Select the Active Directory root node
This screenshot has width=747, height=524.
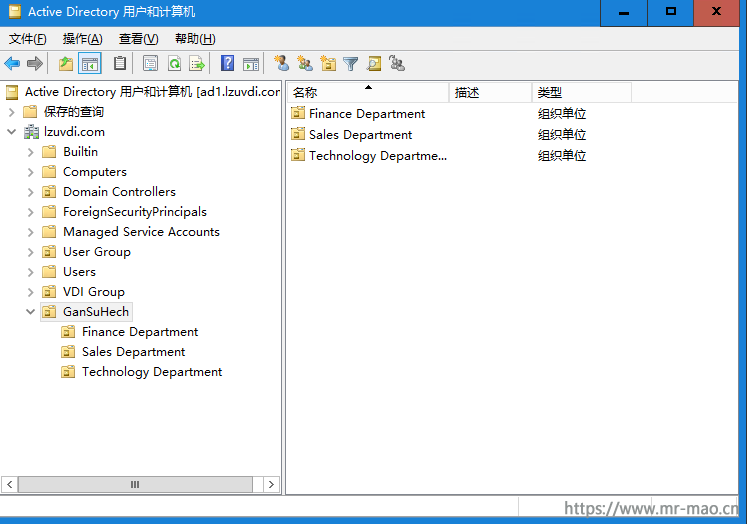152,91
